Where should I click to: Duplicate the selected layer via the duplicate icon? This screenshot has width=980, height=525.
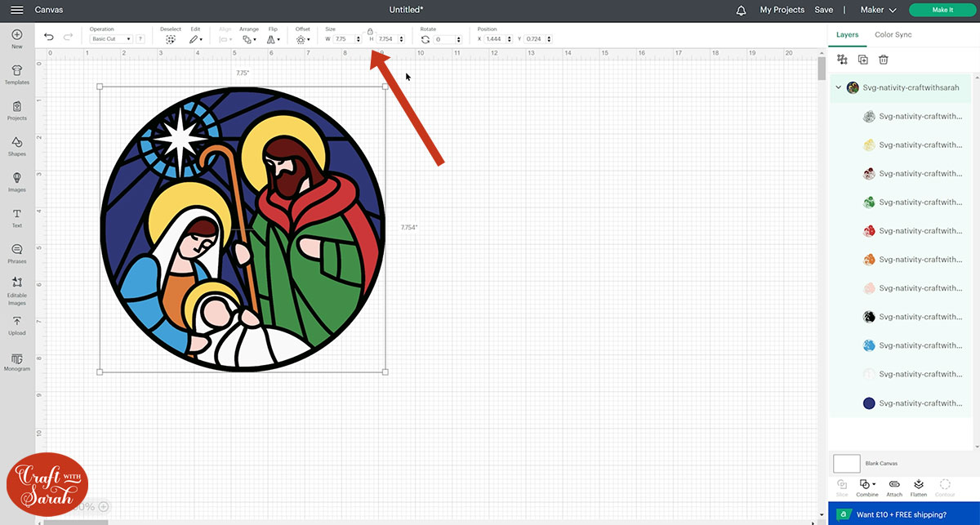point(863,60)
